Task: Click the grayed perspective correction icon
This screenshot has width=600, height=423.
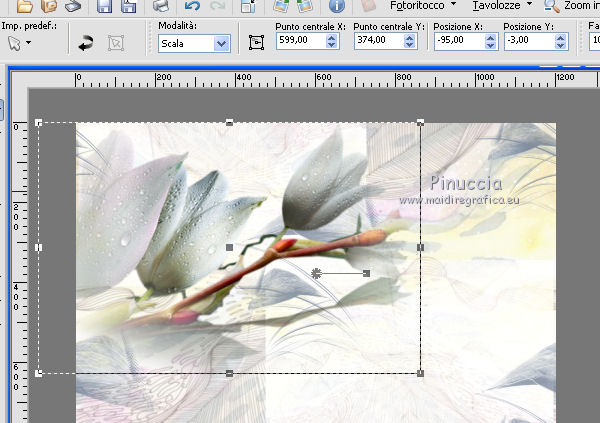Action: coord(116,43)
